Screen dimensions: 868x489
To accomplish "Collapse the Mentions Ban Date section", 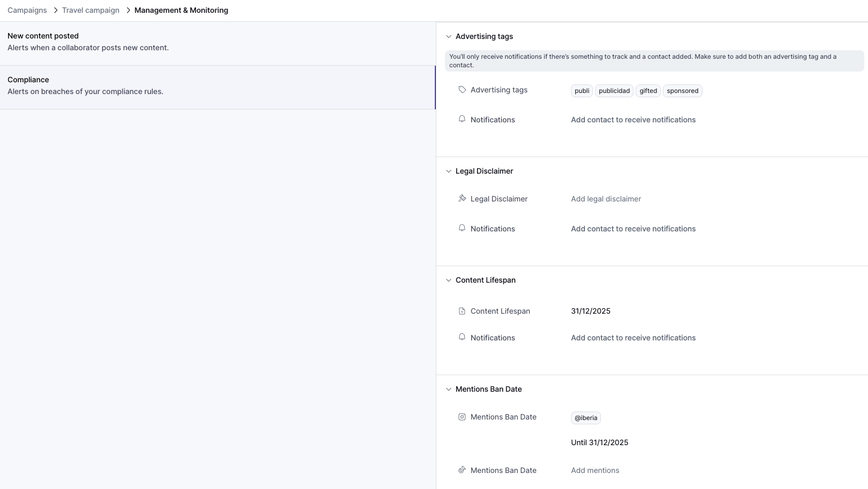I will click(x=449, y=389).
